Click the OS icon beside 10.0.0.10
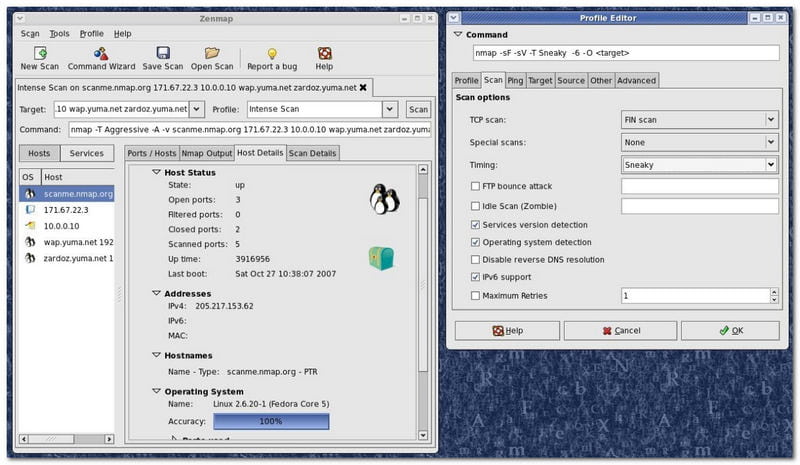Image resolution: width=800 pixels, height=465 pixels. click(x=30, y=226)
